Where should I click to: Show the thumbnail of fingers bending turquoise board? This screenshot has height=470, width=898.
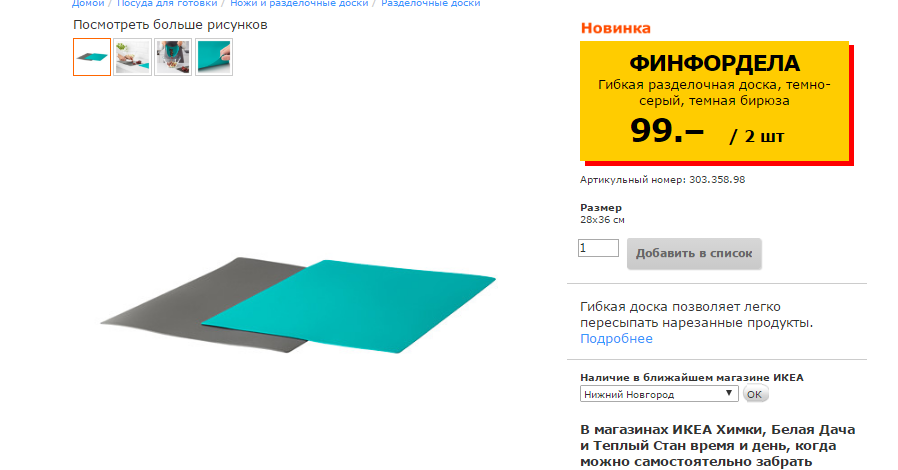point(214,57)
